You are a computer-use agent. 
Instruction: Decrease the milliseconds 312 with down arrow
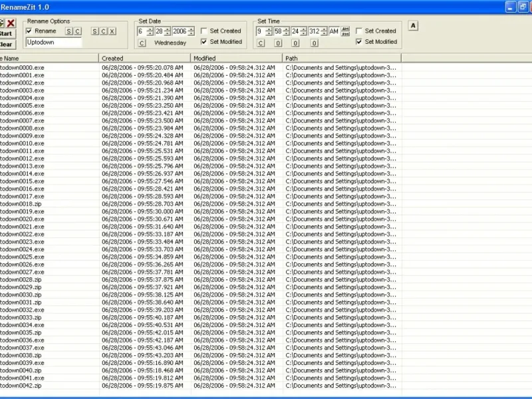tap(324, 34)
